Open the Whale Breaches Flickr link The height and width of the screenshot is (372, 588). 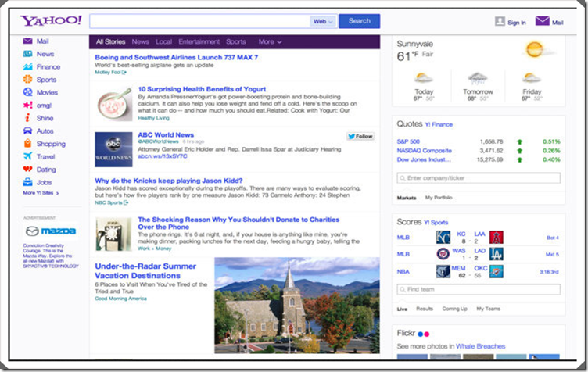(x=480, y=346)
